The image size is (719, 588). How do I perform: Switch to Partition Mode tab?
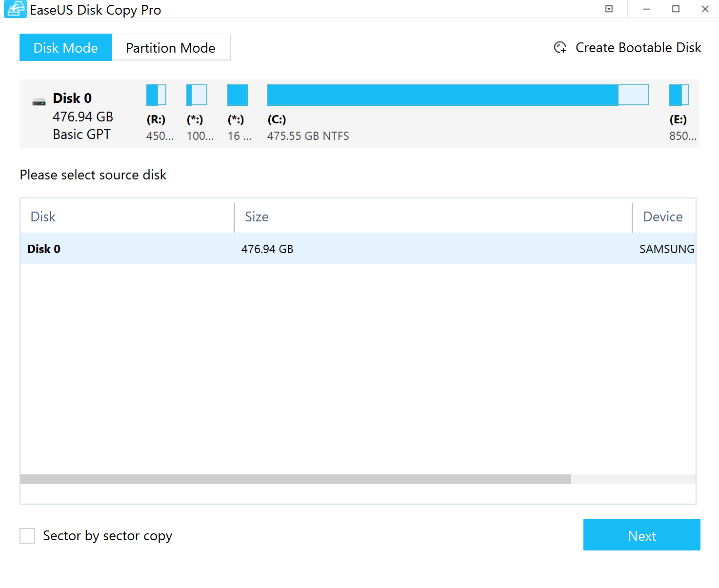pos(171,47)
